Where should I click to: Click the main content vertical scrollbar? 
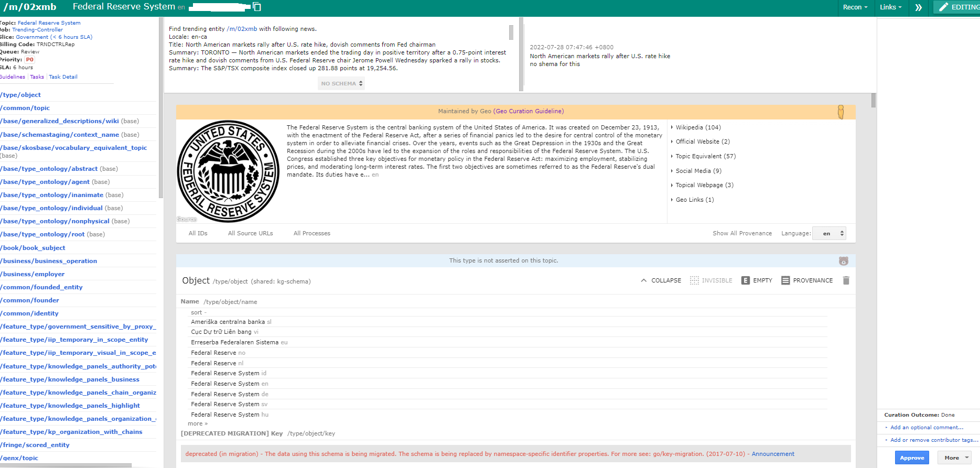(x=874, y=100)
